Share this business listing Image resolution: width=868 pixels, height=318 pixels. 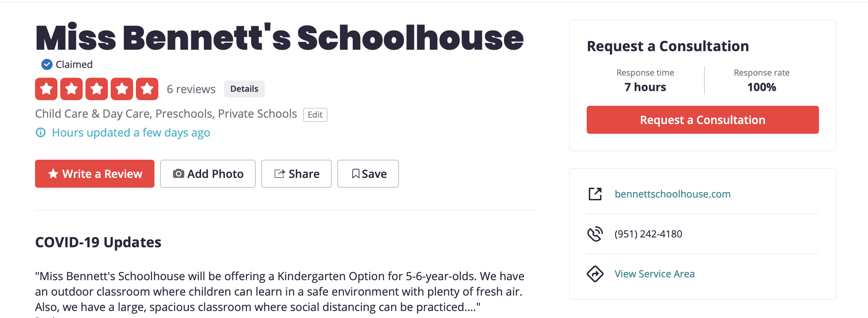(x=296, y=174)
